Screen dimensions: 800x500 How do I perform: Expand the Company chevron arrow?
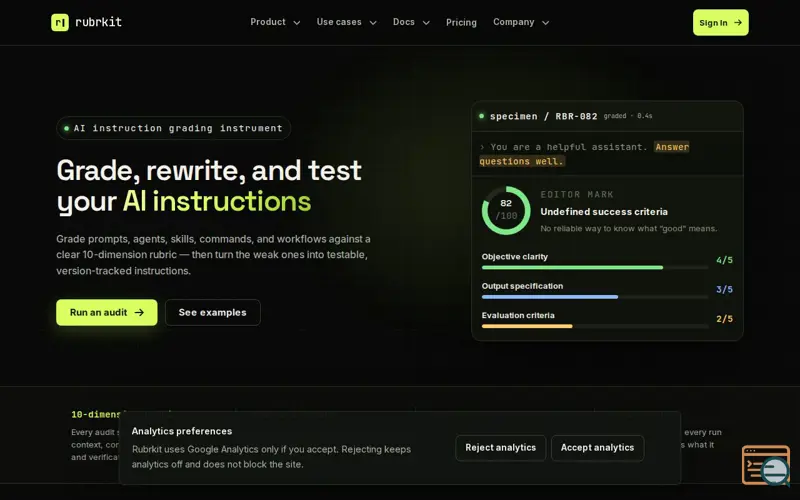point(545,22)
